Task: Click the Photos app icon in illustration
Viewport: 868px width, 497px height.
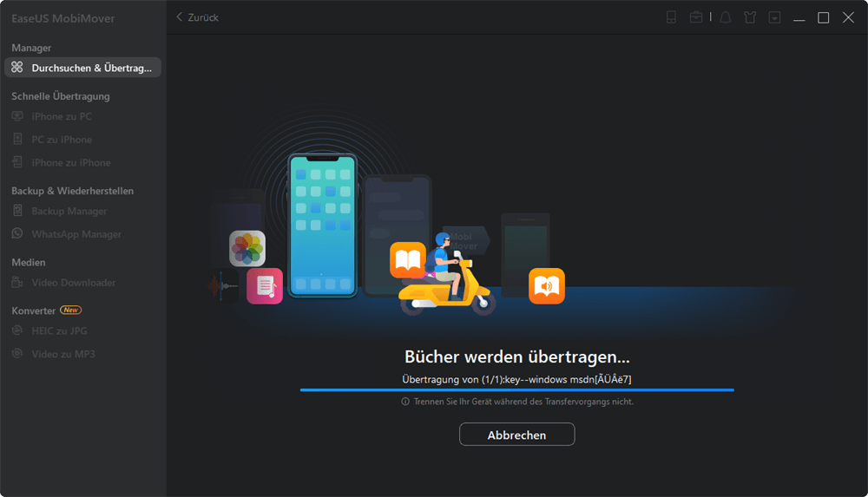Action: (247, 248)
